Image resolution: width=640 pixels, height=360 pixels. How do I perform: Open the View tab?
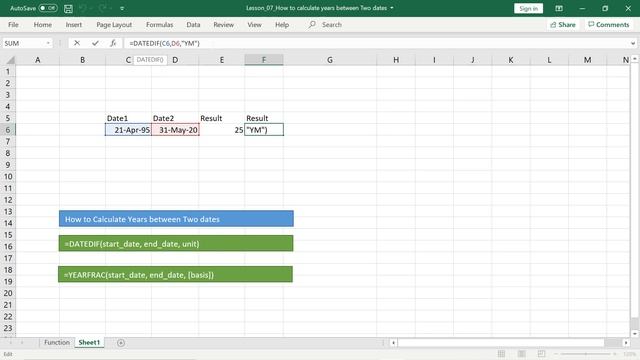pos(254,24)
